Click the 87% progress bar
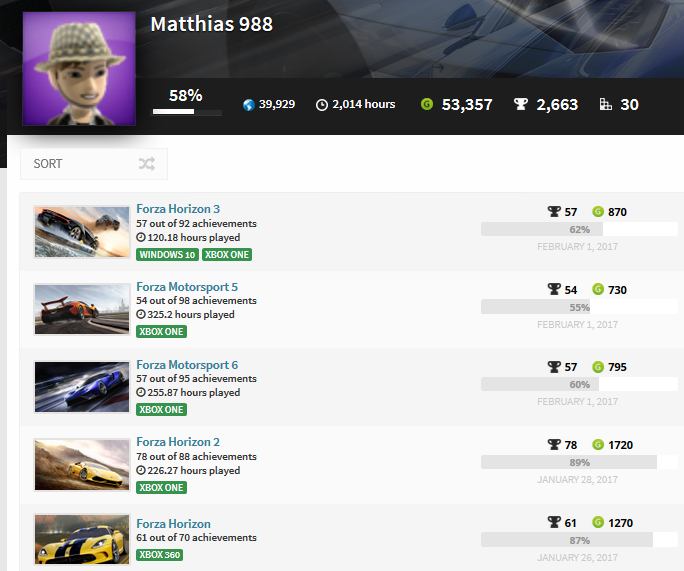The height and width of the screenshot is (571, 684). pyautogui.click(x=579, y=540)
